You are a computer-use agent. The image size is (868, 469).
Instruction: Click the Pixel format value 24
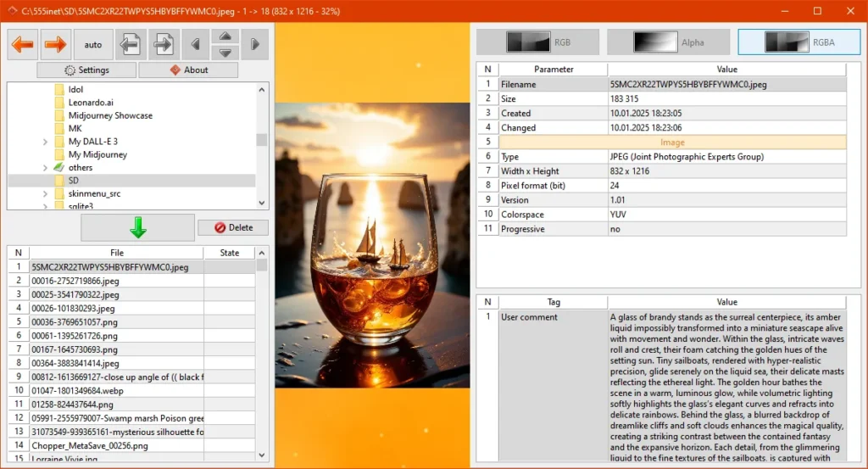[x=615, y=186]
